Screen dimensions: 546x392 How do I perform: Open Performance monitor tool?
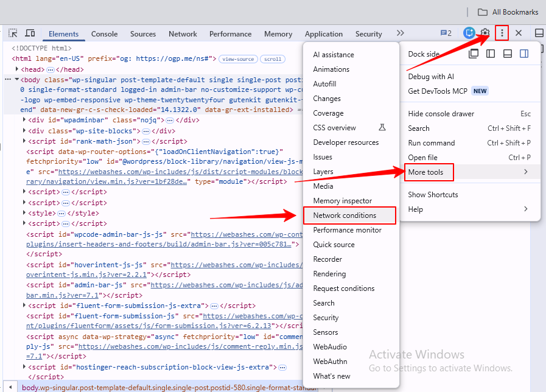(x=351, y=230)
